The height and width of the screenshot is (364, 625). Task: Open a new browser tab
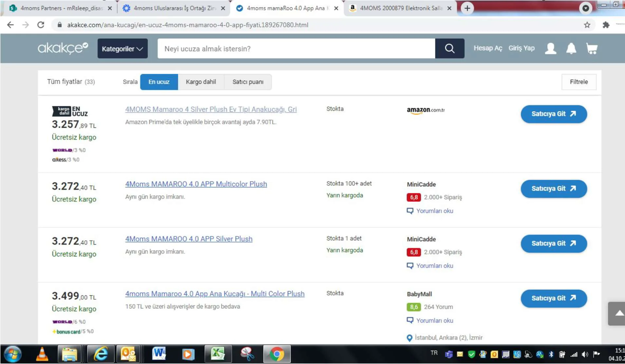[x=467, y=8]
